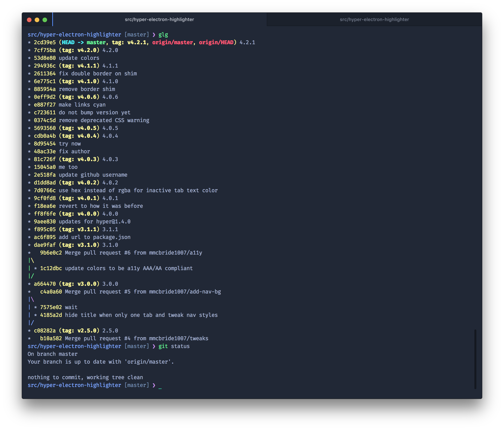Screen dimensions: 504x430
Task: Click the tag: v3.0.0 label
Action: 79,284
